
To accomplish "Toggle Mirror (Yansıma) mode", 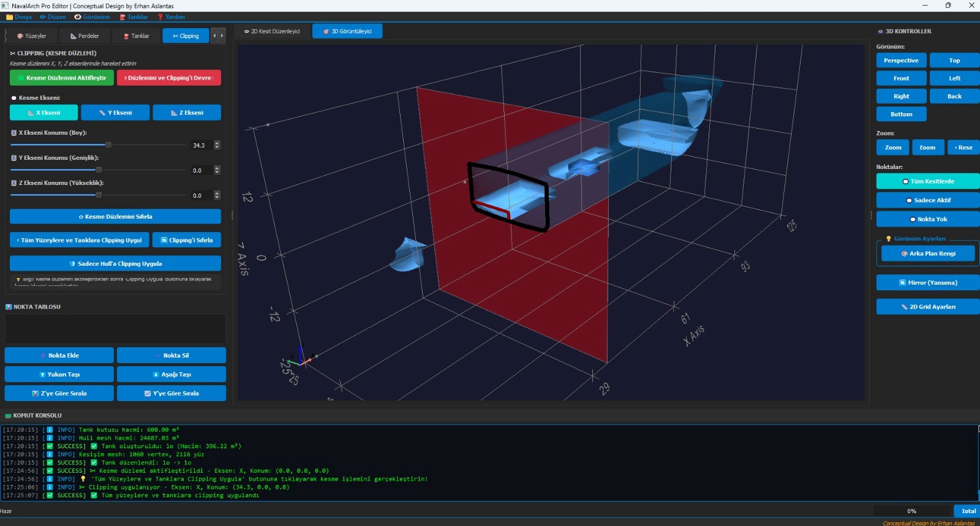I will click(x=928, y=283).
